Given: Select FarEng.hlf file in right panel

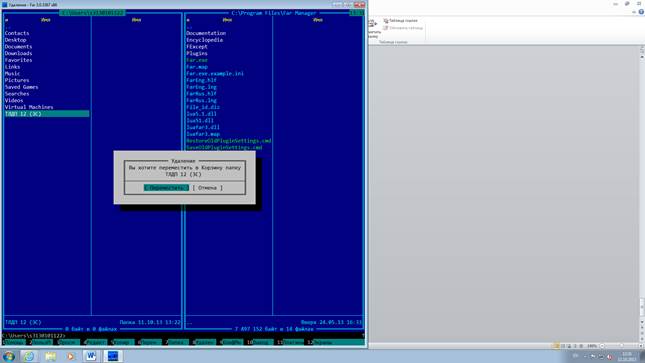Looking at the screenshot, I should [201, 80].
